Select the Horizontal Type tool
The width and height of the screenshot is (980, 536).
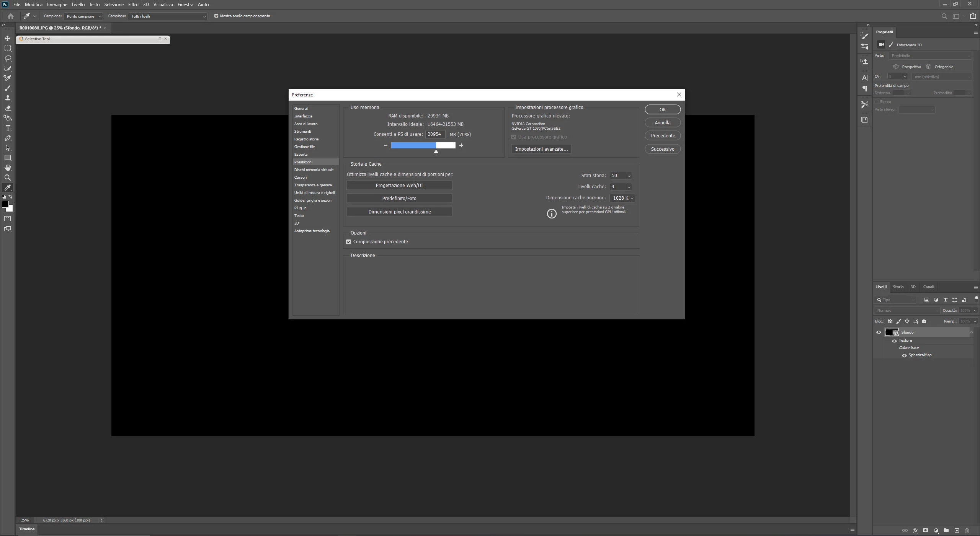pos(8,128)
